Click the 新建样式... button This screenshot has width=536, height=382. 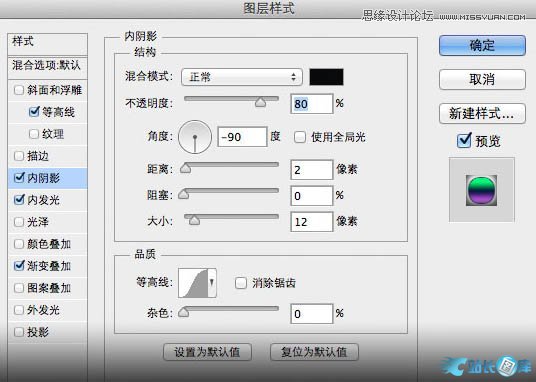482,114
